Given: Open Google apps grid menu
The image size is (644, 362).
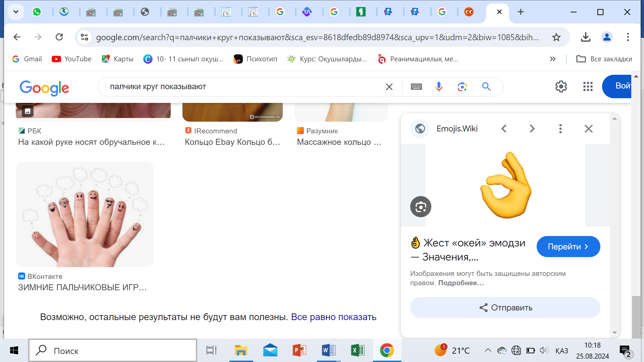Looking at the screenshot, I should [588, 86].
